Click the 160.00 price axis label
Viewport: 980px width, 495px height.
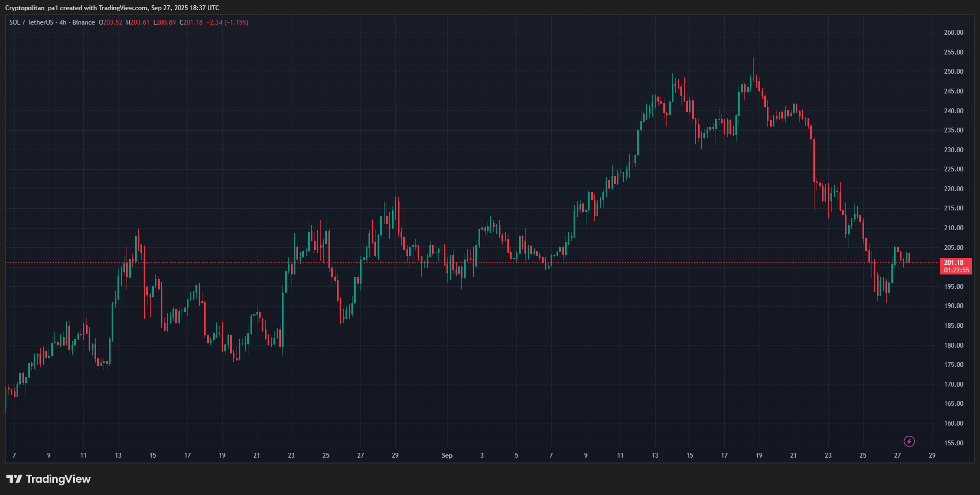954,423
